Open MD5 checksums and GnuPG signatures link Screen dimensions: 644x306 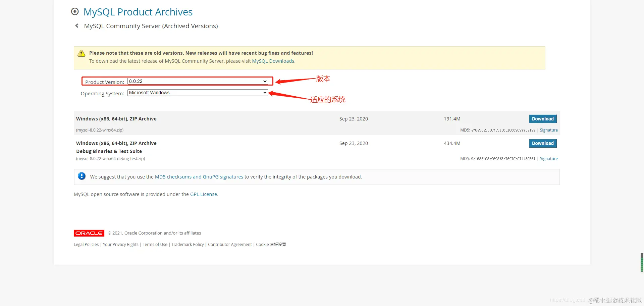click(199, 177)
